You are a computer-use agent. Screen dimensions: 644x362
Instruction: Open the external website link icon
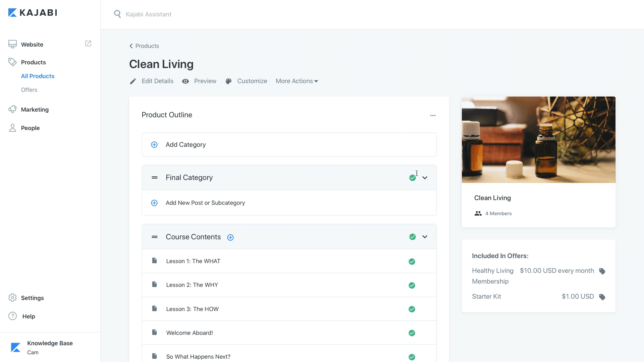[x=88, y=44]
